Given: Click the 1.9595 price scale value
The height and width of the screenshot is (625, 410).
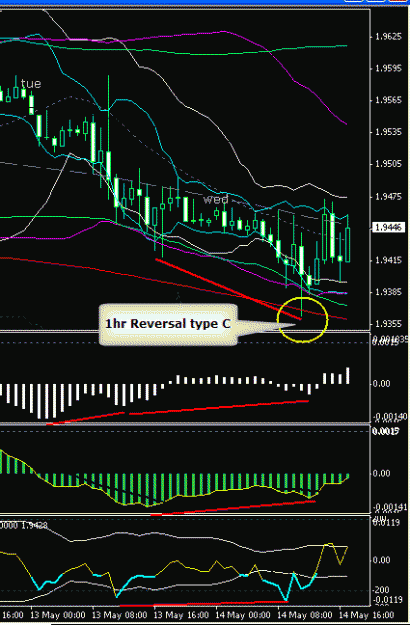Looking at the screenshot, I should (388, 69).
